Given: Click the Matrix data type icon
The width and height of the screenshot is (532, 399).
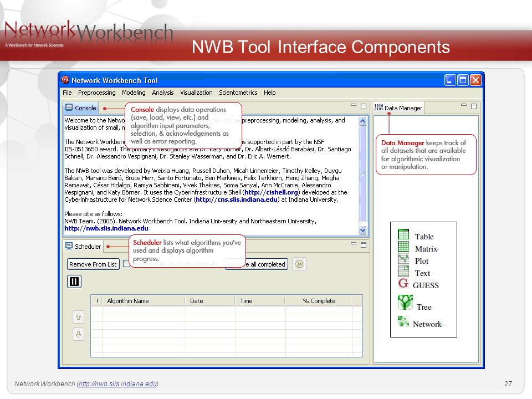Looking at the screenshot, I should coord(403,246).
